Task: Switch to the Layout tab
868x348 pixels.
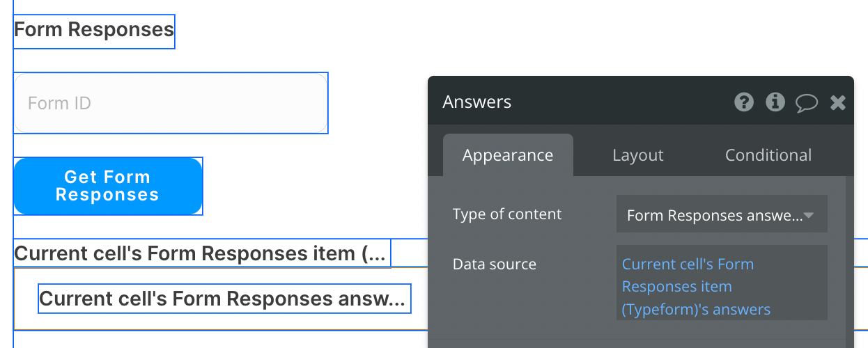Action: 637,155
